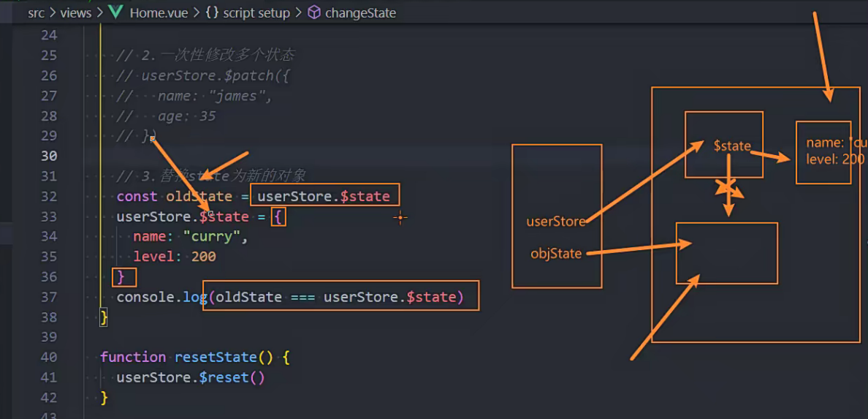Click the green Vue file icon in breadcrumbs
This screenshot has height=419, width=868.
(x=116, y=13)
